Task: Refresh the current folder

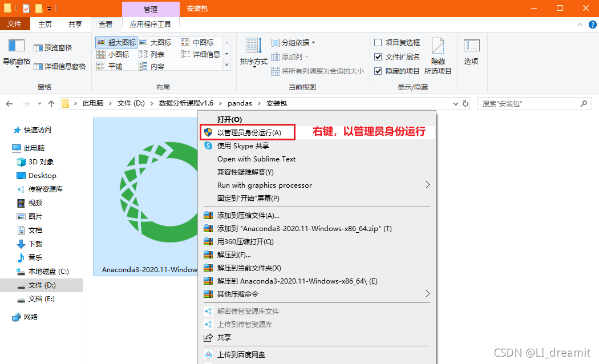Action: (466, 103)
